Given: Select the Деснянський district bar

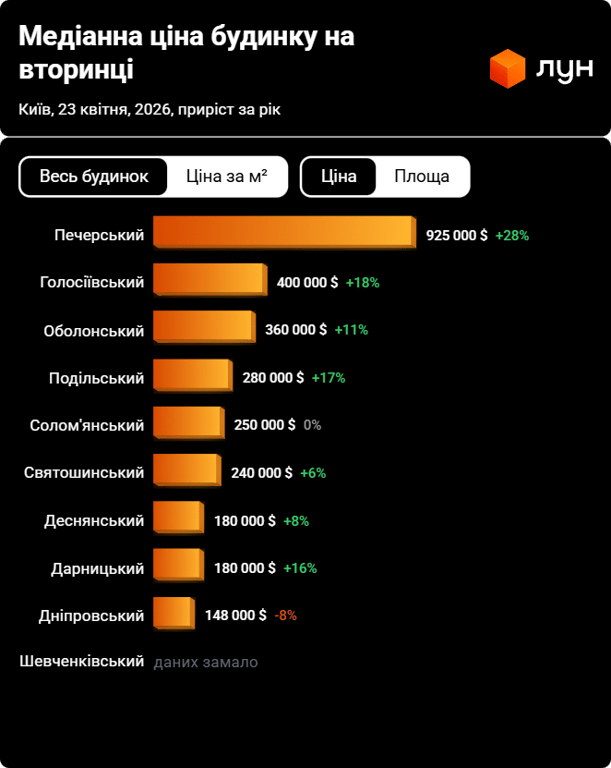Looking at the screenshot, I should (178, 520).
